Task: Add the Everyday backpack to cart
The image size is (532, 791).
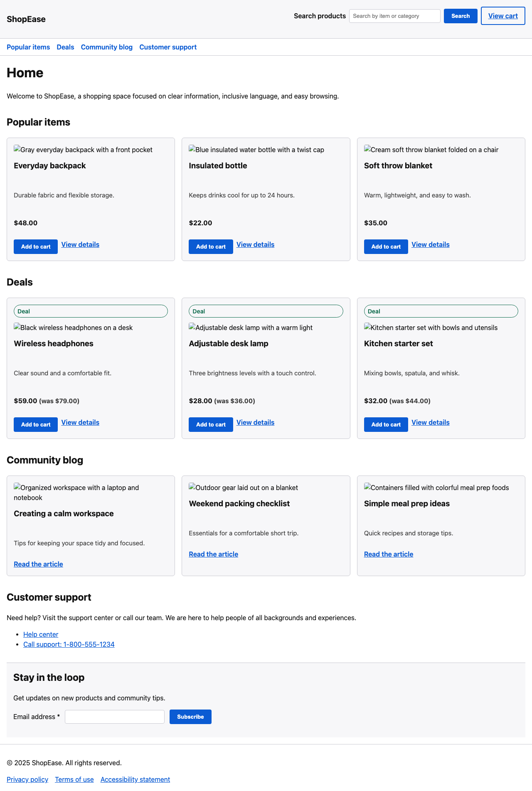Action: tap(35, 246)
